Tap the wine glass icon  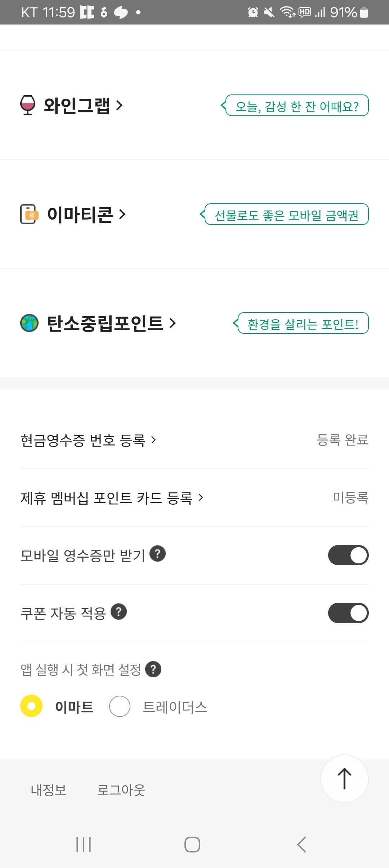28,105
